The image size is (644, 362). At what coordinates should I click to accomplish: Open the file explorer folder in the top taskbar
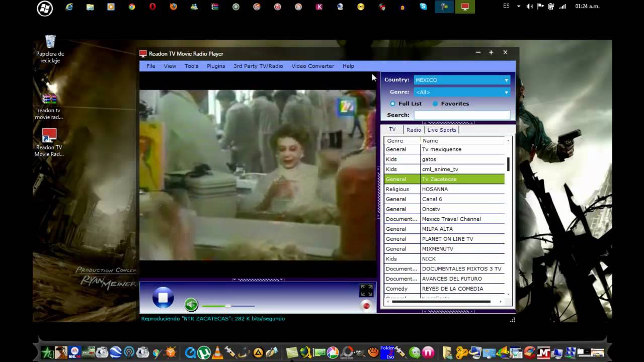[90, 7]
